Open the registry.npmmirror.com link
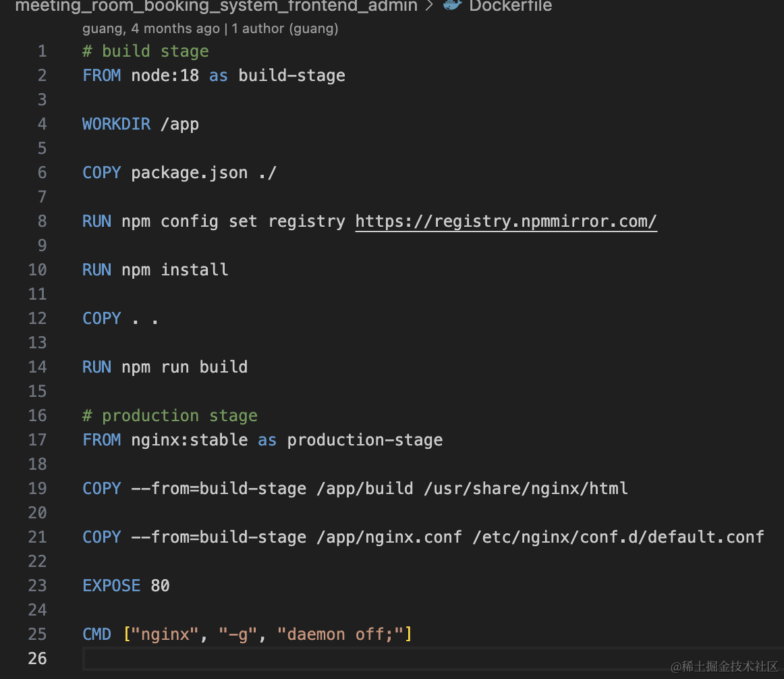784x679 pixels. 506,221
